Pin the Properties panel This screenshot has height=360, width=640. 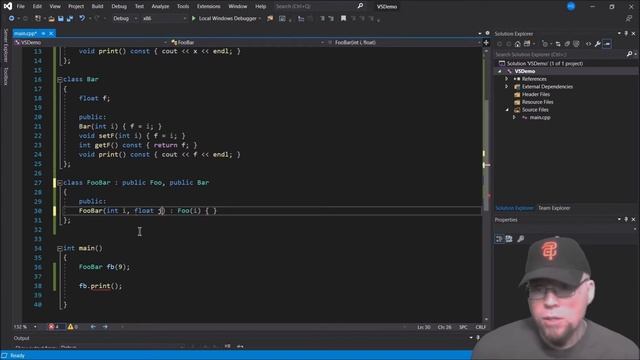(x=626, y=220)
